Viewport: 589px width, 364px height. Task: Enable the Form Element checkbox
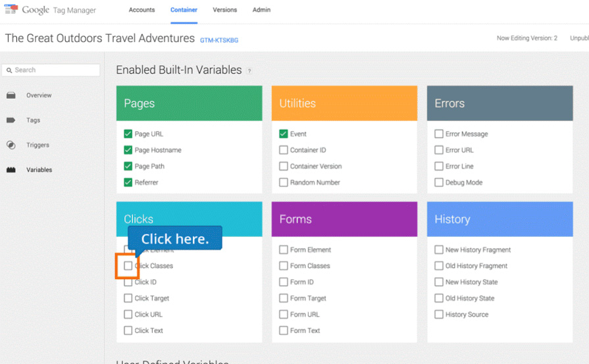[284, 249]
